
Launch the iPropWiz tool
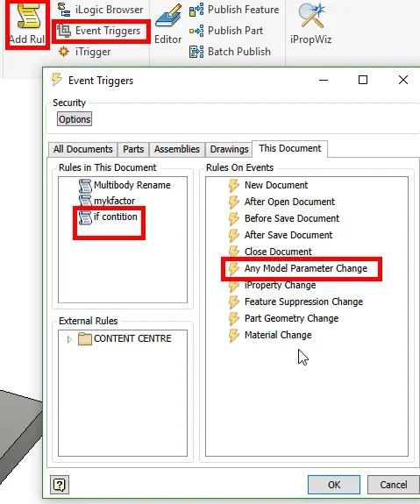point(310,25)
